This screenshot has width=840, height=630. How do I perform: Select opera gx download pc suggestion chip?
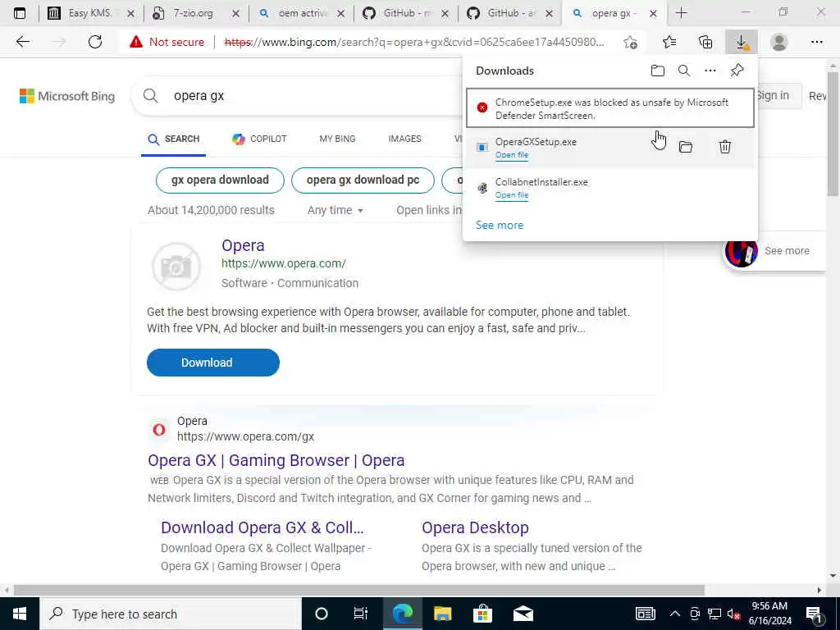363,180
